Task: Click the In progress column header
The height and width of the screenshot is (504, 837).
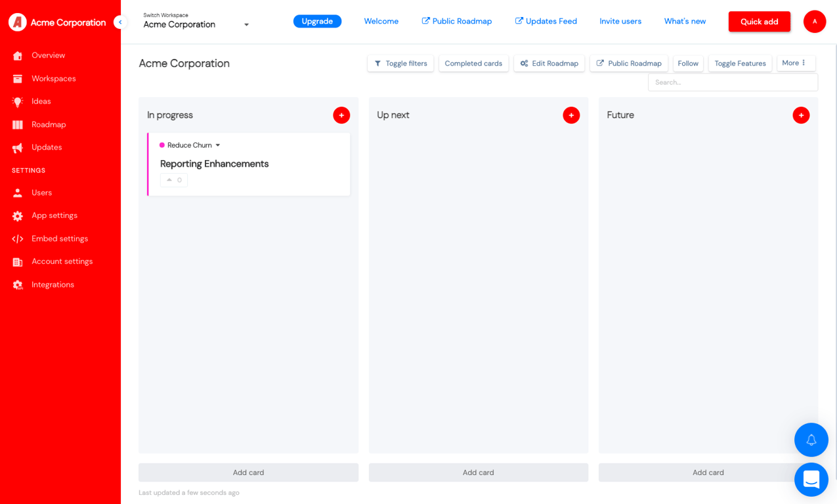Action: (x=170, y=115)
